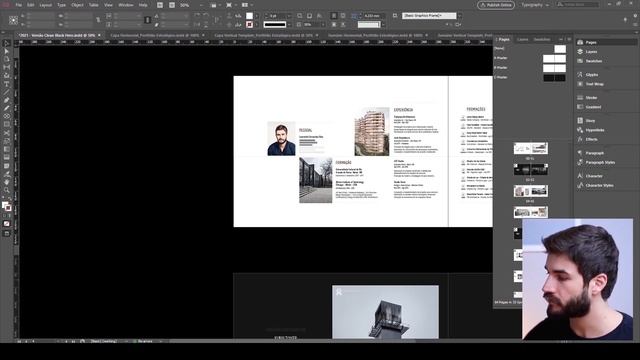Open the Window menu
The height and width of the screenshot is (360, 640).
[126, 5]
